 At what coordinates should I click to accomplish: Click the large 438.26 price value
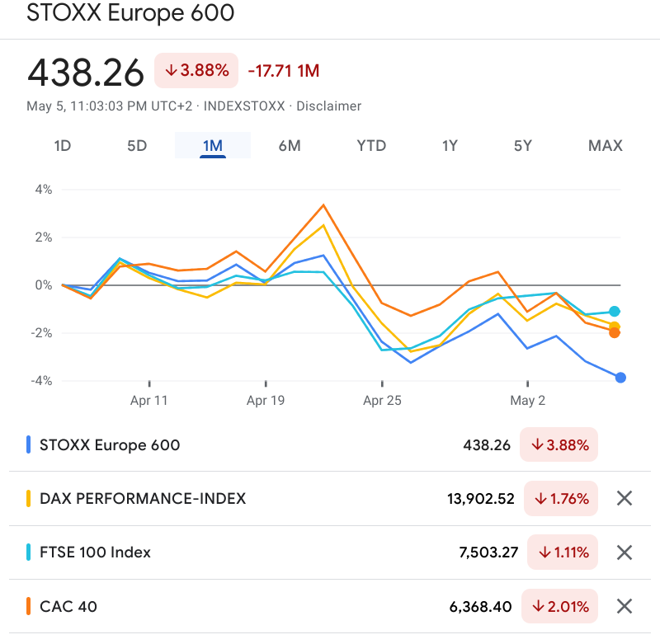pyautogui.click(x=86, y=73)
